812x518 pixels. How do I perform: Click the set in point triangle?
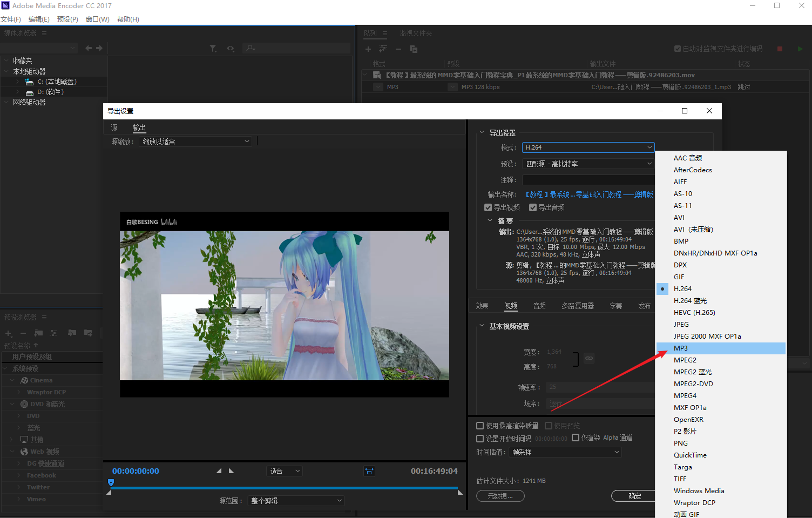click(219, 471)
